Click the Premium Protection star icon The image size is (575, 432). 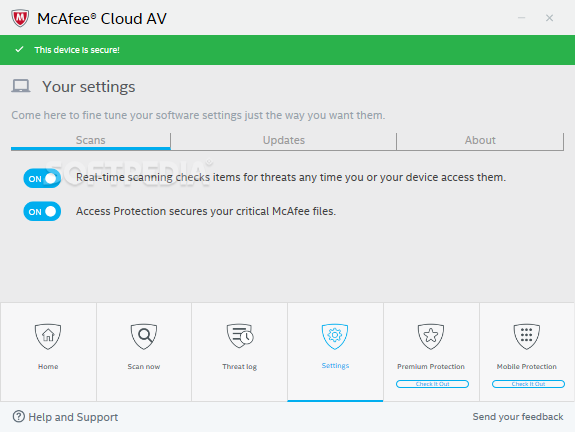coord(431,336)
